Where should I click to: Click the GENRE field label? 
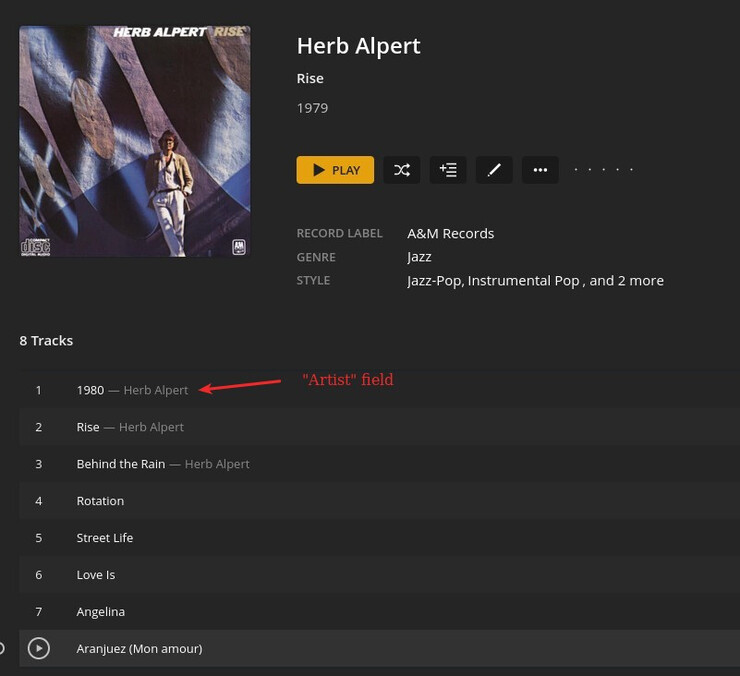point(316,257)
